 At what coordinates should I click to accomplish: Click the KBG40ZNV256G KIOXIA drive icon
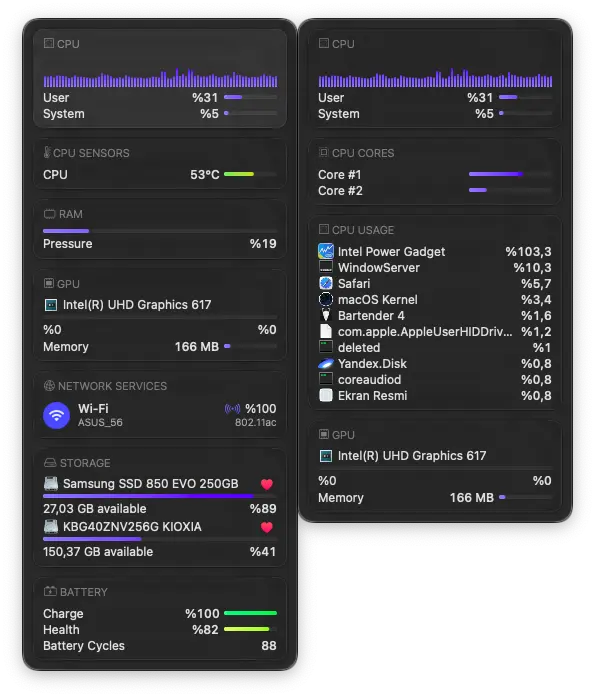pos(51,526)
